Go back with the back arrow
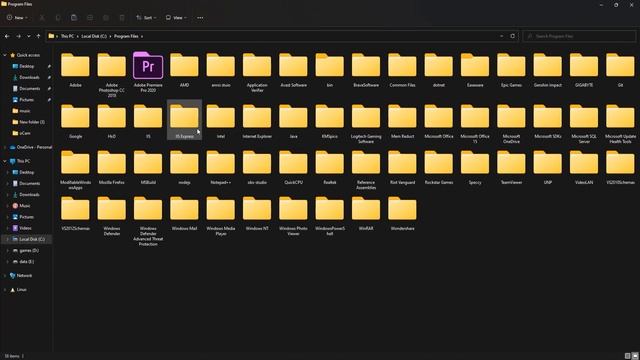640x360 pixels. click(x=7, y=36)
